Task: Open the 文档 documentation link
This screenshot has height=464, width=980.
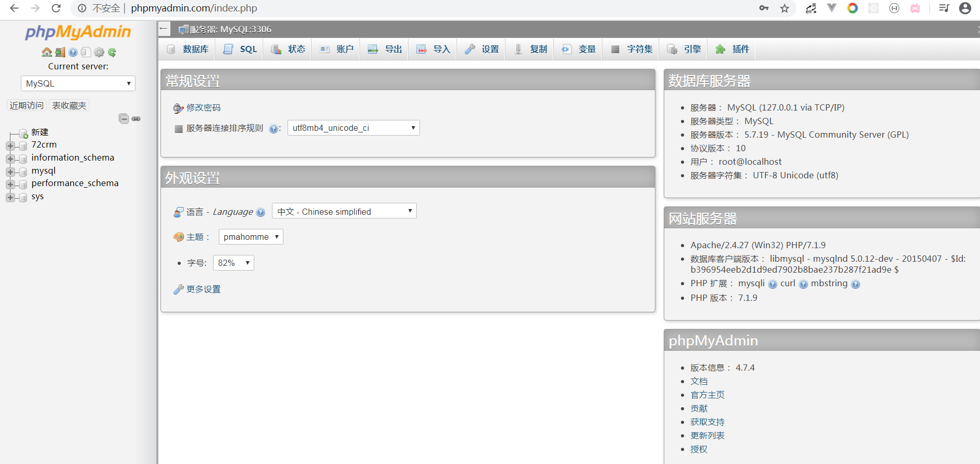Action: (x=699, y=381)
